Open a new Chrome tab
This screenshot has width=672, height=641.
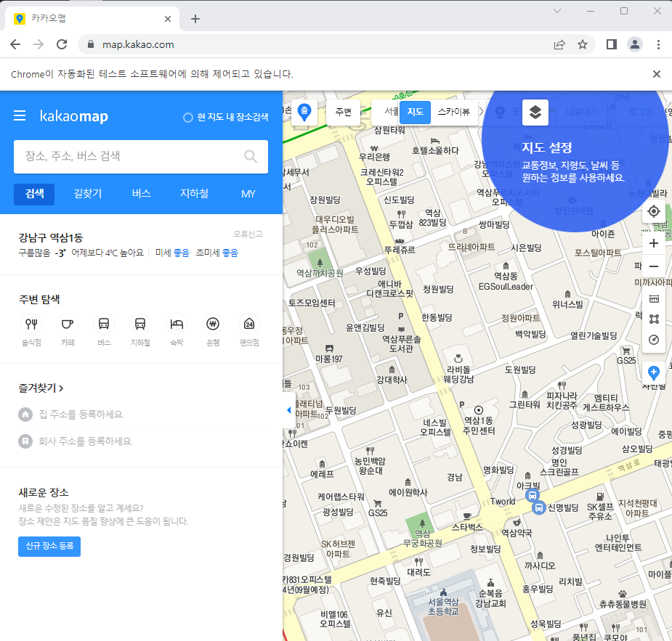tap(195, 19)
